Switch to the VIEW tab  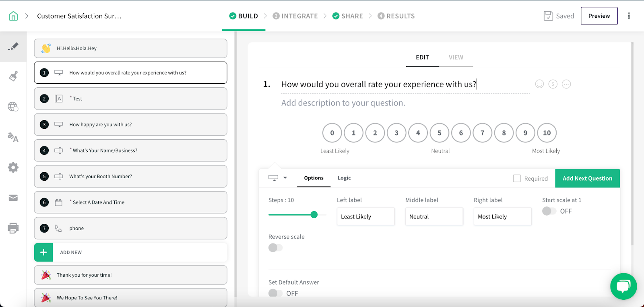(456, 58)
